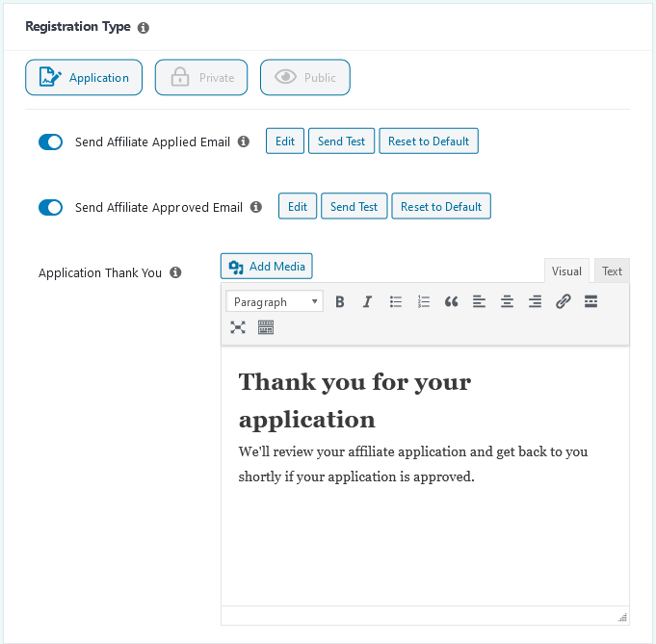Click the Bold formatting icon

[x=340, y=301]
